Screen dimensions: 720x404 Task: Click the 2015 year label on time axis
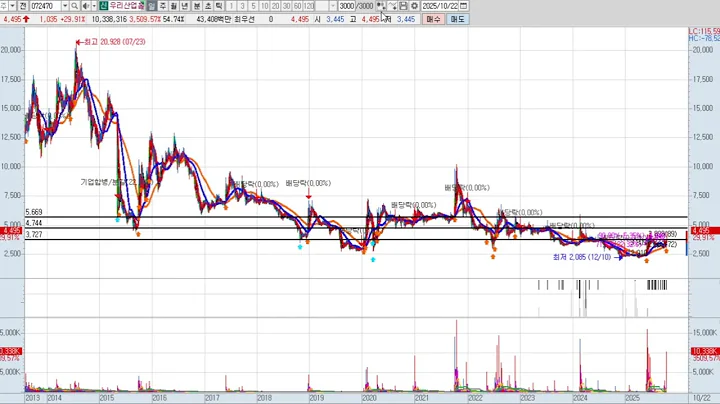tap(107, 398)
